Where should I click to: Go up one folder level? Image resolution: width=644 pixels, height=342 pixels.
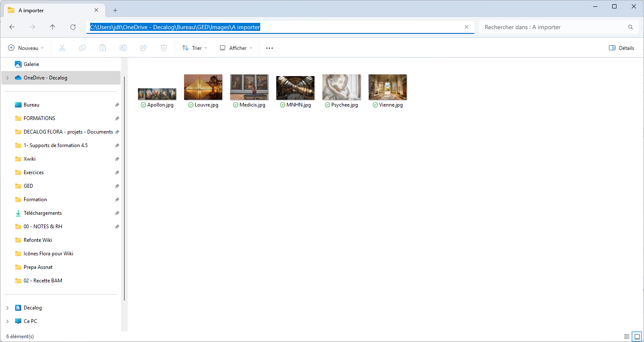[x=52, y=27]
